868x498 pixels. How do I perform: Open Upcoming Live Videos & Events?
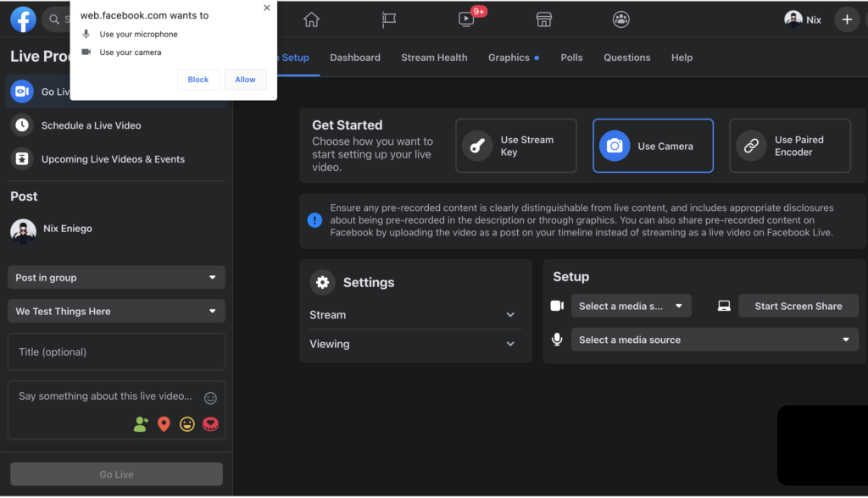tap(116, 159)
